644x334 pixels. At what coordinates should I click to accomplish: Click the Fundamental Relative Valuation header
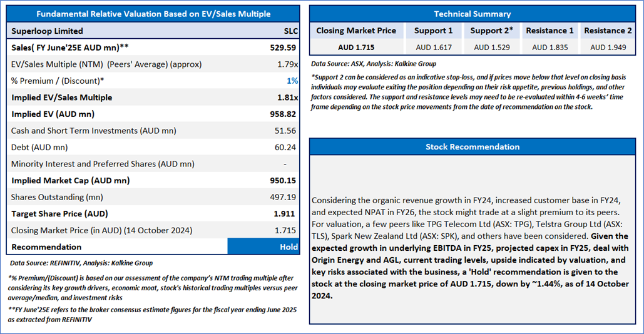point(153,14)
